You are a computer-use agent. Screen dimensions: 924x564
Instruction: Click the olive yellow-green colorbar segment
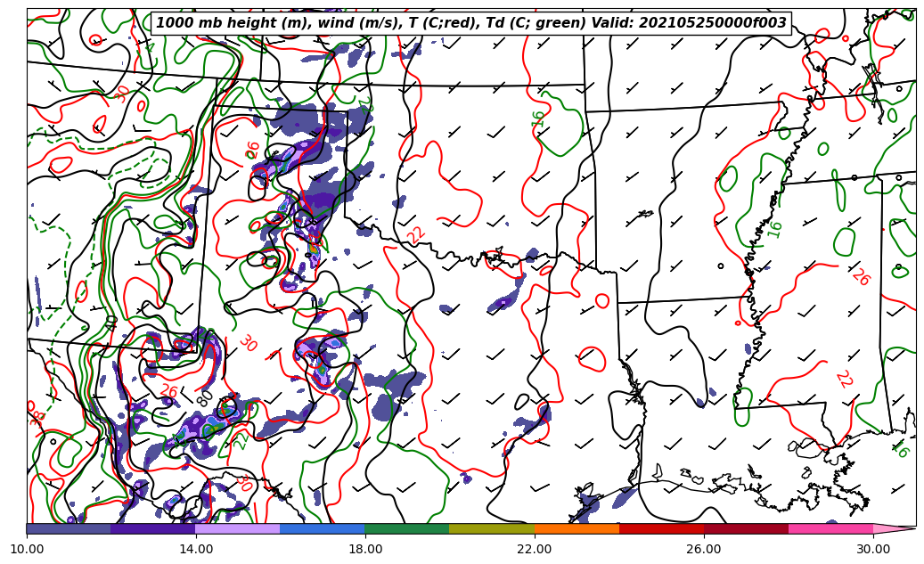coord(492,528)
